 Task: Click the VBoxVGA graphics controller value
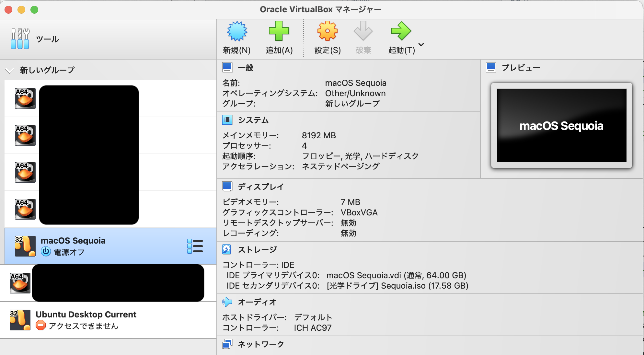tap(359, 212)
